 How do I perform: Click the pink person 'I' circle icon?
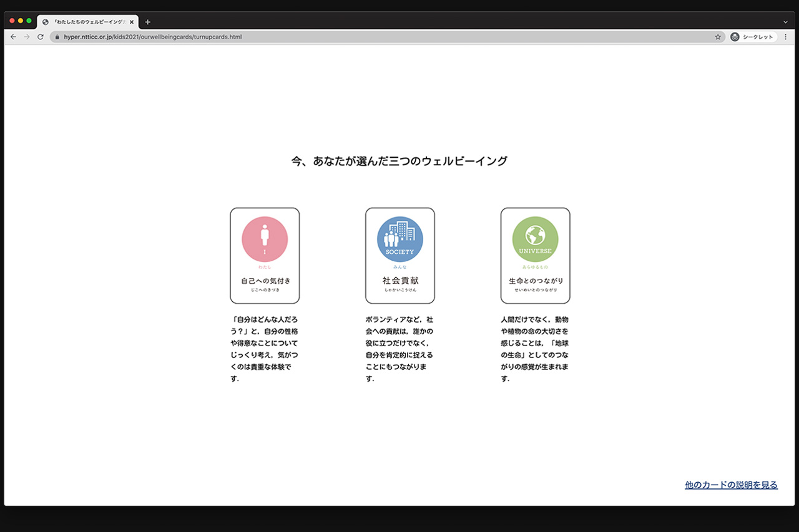click(x=265, y=239)
